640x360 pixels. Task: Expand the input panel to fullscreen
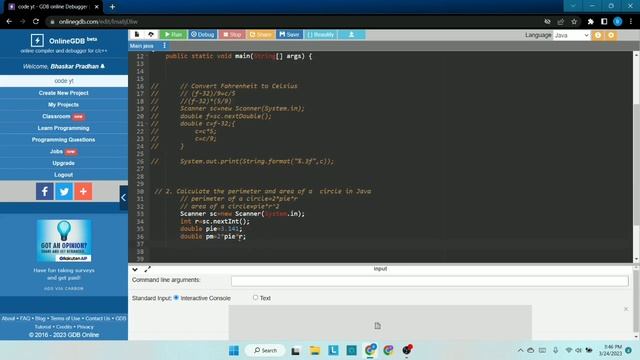(x=147, y=269)
